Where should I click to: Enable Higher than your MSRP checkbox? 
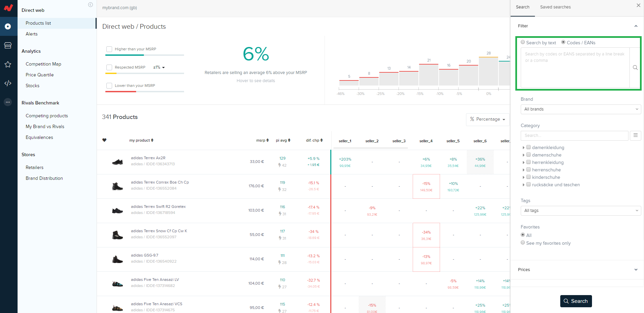click(109, 49)
